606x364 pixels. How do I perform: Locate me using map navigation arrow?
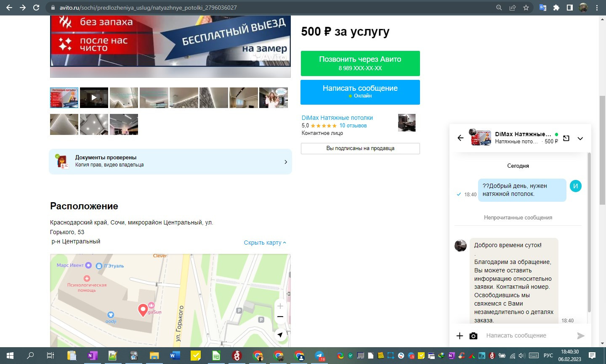280,335
